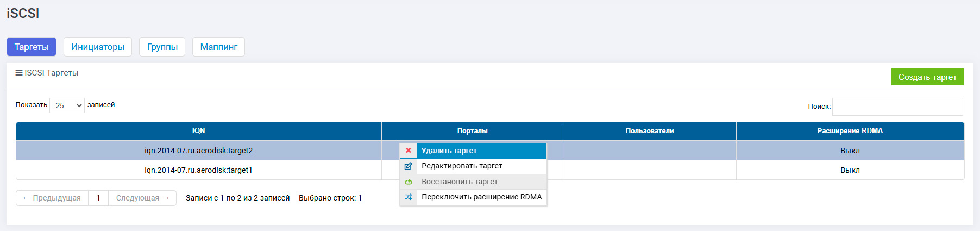The image size is (980, 231).
Task: Go to Предыдущая page
Action: pos(52,198)
